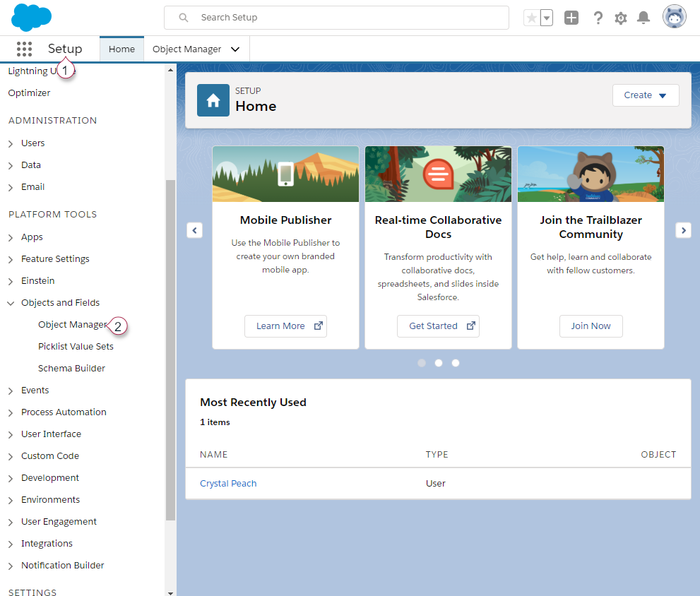The width and height of the screenshot is (700, 596).
Task: Expand the Custom Code section
Action: (x=11, y=456)
